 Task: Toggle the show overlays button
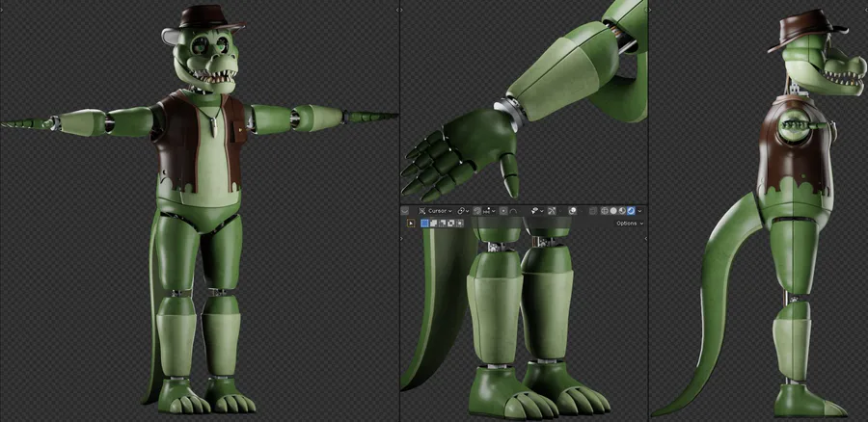coord(572,211)
